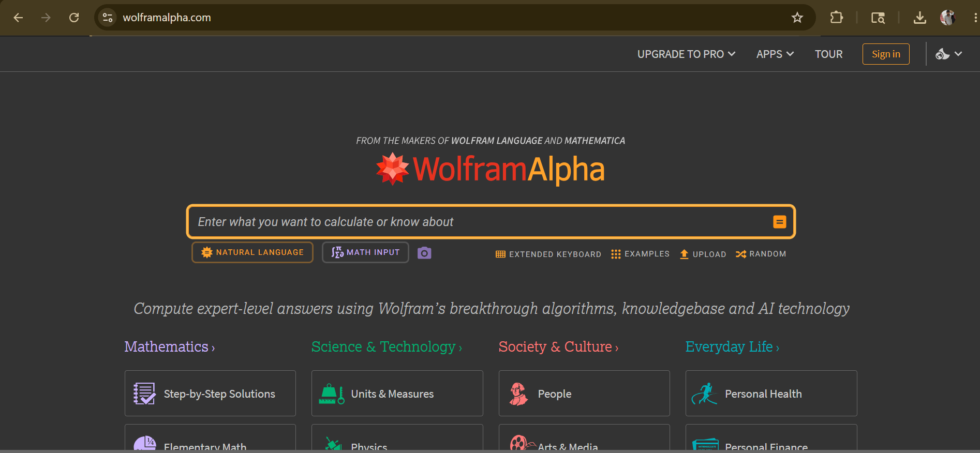
Task: Expand the Upgrade to Pro dropdown
Action: tap(686, 54)
